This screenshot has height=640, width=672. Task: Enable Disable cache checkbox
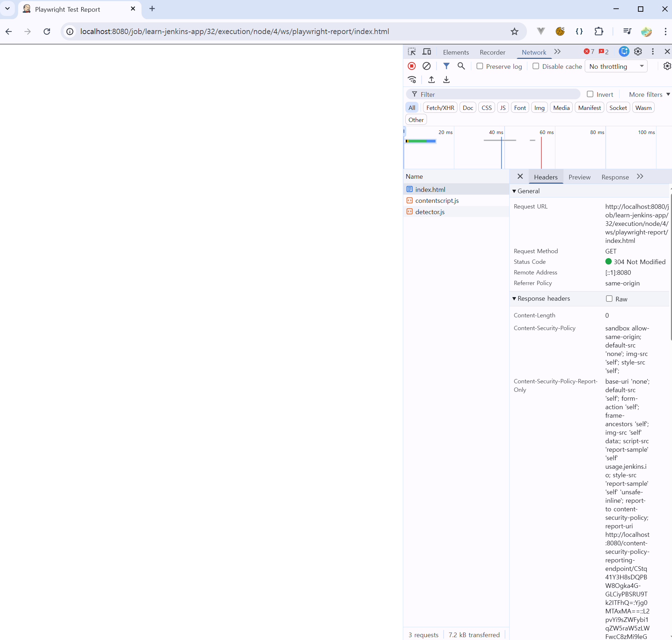pos(536,66)
